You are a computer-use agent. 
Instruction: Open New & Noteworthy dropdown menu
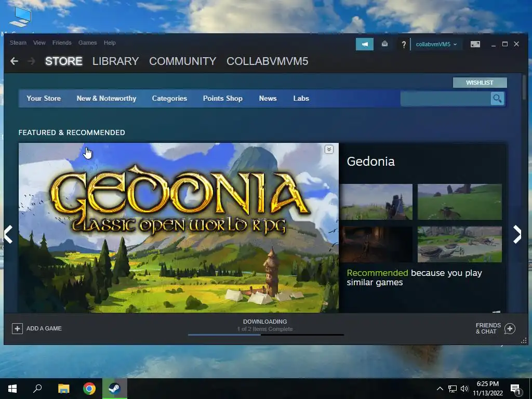106,98
